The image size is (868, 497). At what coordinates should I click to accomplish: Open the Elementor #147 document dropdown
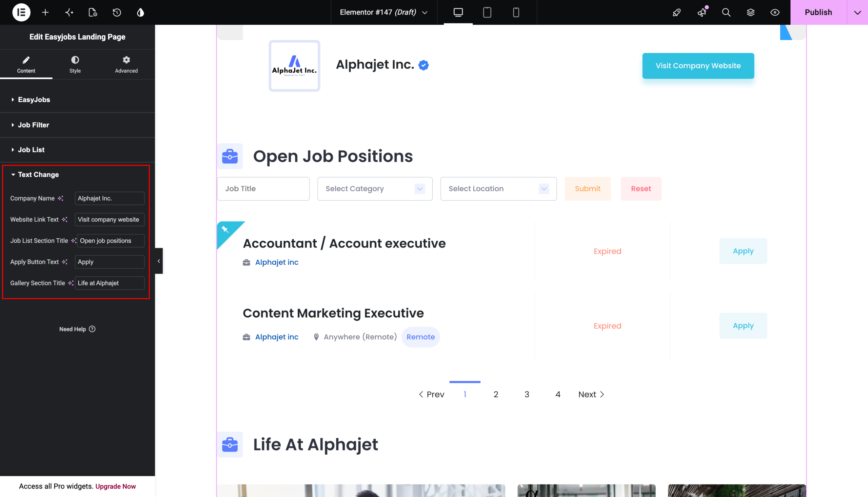click(x=384, y=12)
